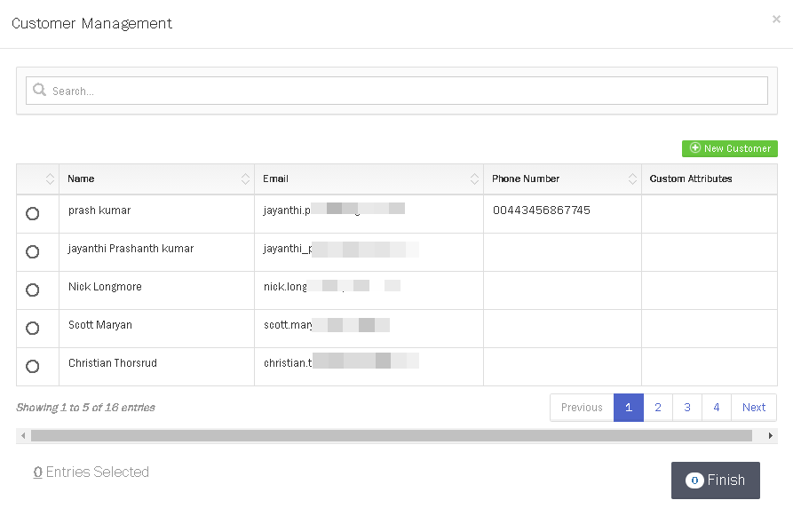Click the search magnifier icon

[39, 91]
